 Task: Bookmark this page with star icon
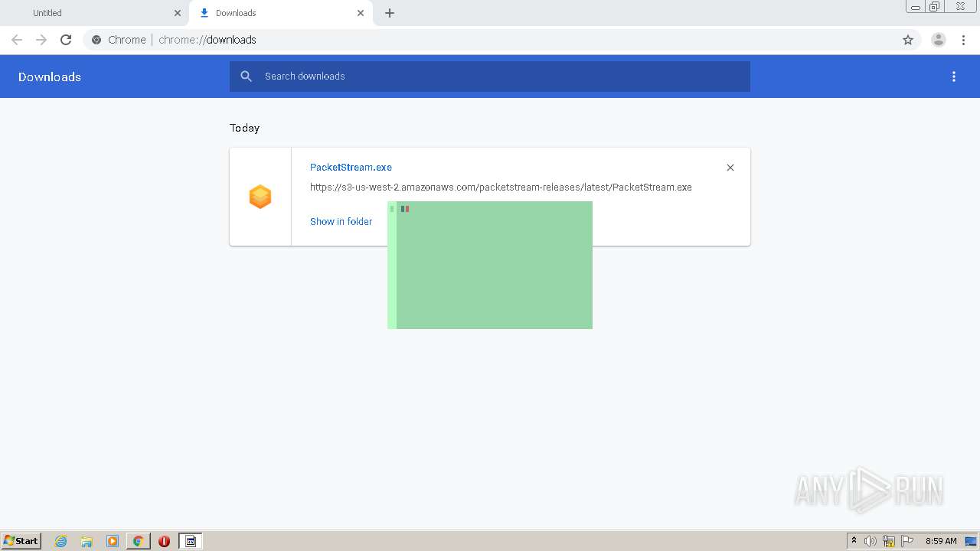pos(908,40)
